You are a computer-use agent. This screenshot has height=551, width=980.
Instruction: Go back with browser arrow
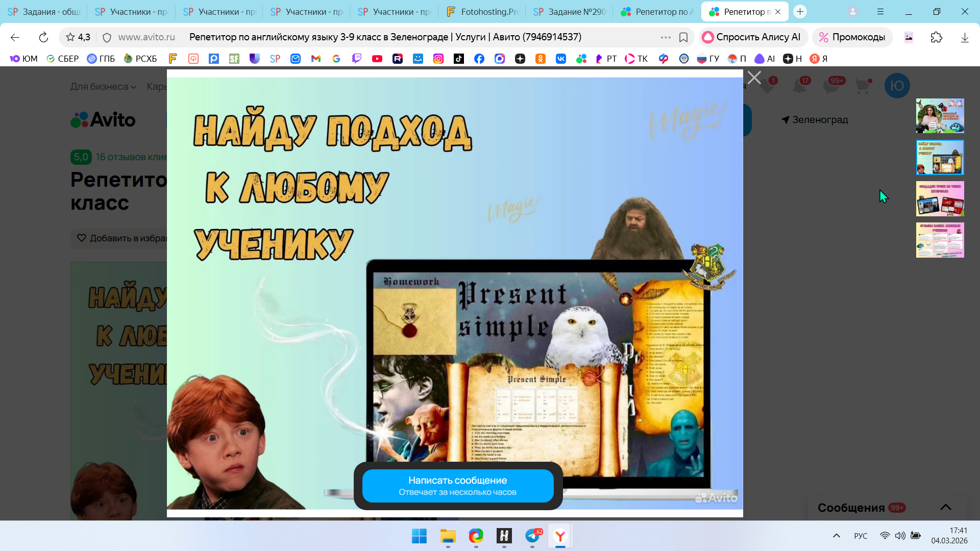click(x=15, y=37)
